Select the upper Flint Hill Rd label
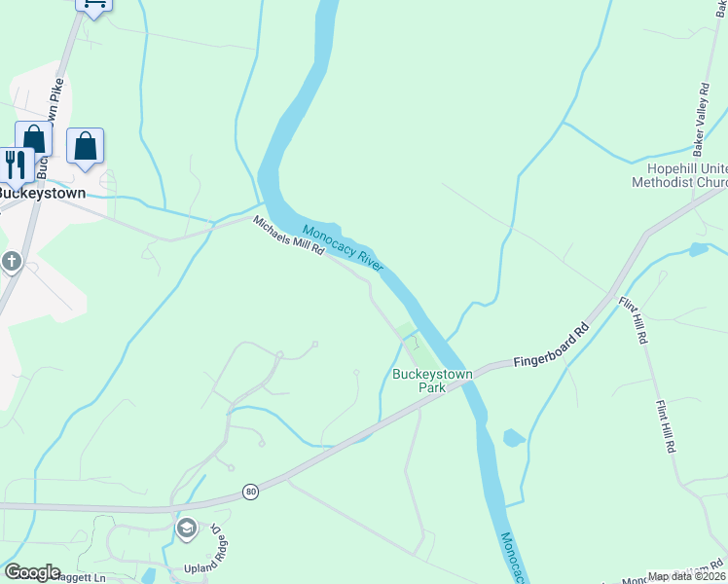This screenshot has width=728, height=584. 634,320
